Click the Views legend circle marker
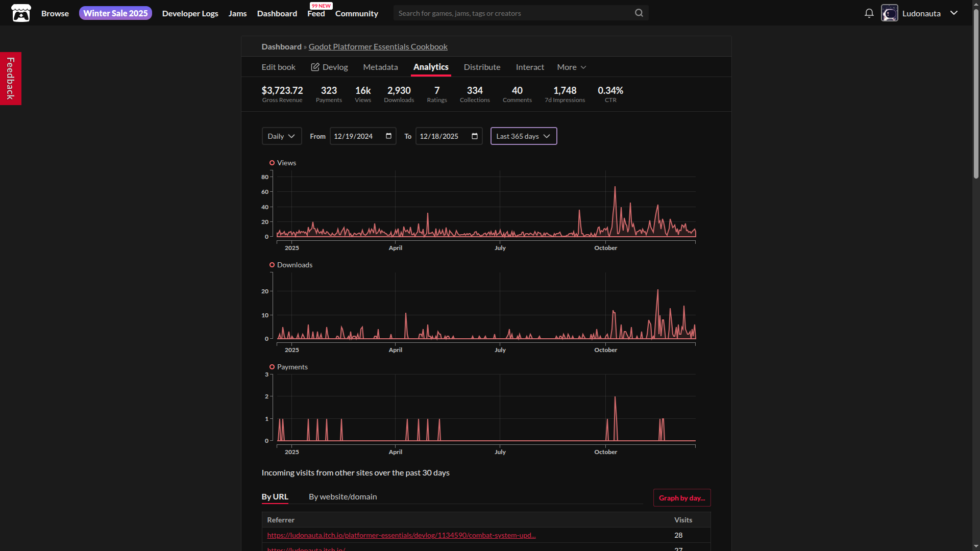Image resolution: width=980 pixels, height=551 pixels. (272, 163)
